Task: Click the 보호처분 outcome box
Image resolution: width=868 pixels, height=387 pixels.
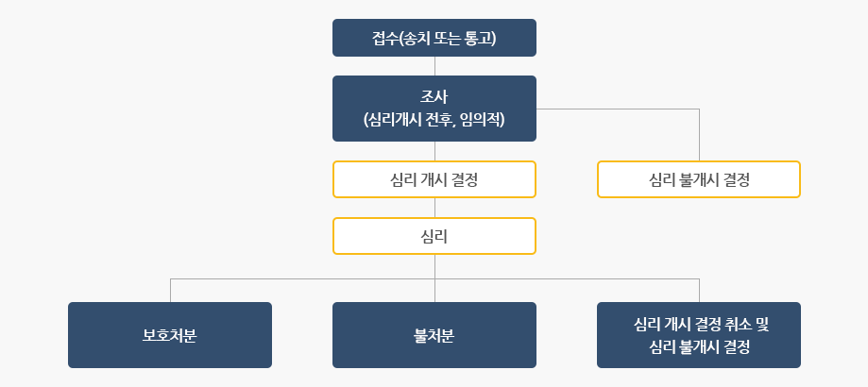Action: (x=170, y=335)
